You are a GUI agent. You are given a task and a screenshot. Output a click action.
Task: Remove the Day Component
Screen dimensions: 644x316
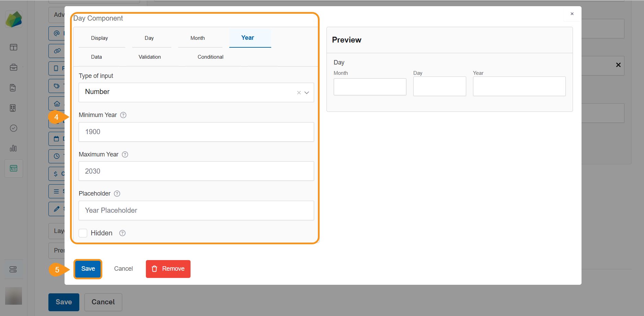[168, 269]
